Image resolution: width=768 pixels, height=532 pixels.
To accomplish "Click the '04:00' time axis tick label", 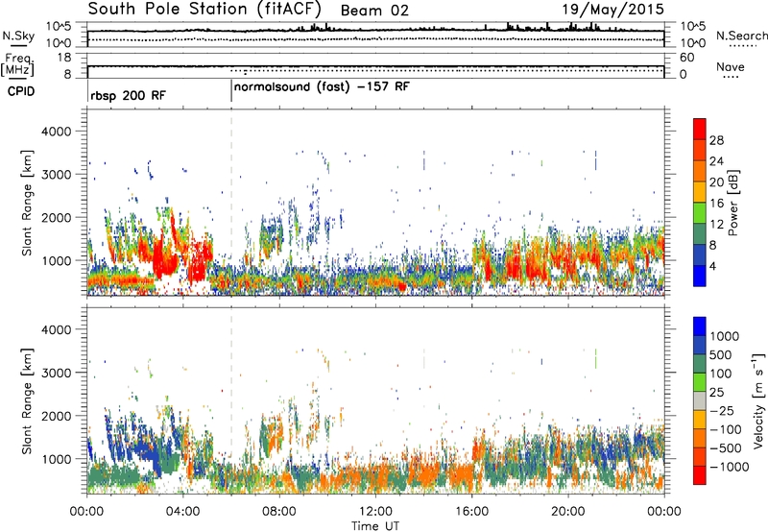I will click(182, 512).
